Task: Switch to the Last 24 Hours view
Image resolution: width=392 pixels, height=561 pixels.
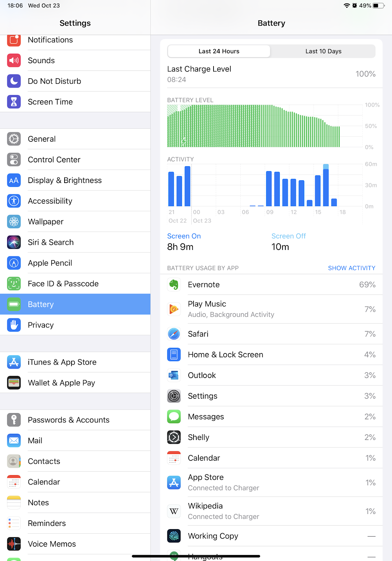Action: (219, 51)
